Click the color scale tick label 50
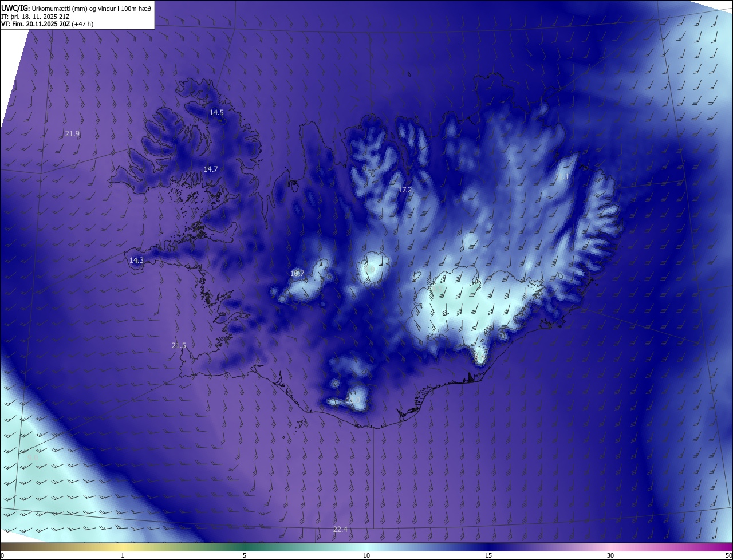Viewport: 733px width, 560px height. pos(728,555)
